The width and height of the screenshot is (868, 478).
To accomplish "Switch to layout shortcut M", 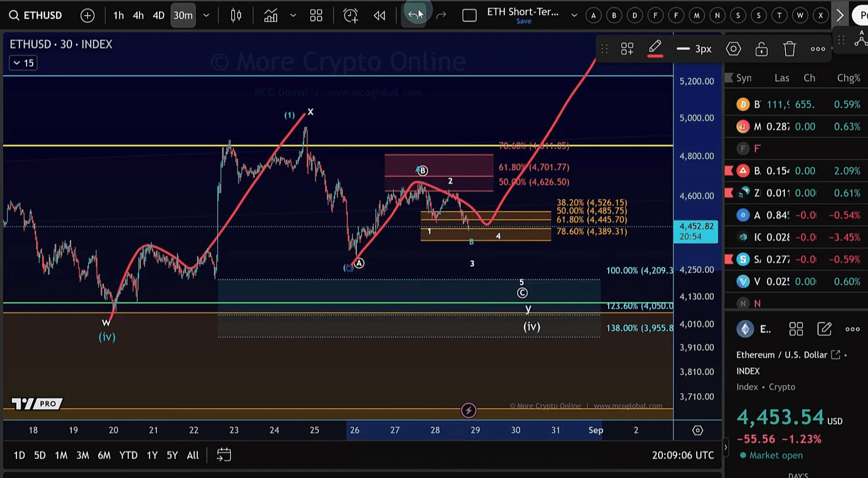I will 697,15.
